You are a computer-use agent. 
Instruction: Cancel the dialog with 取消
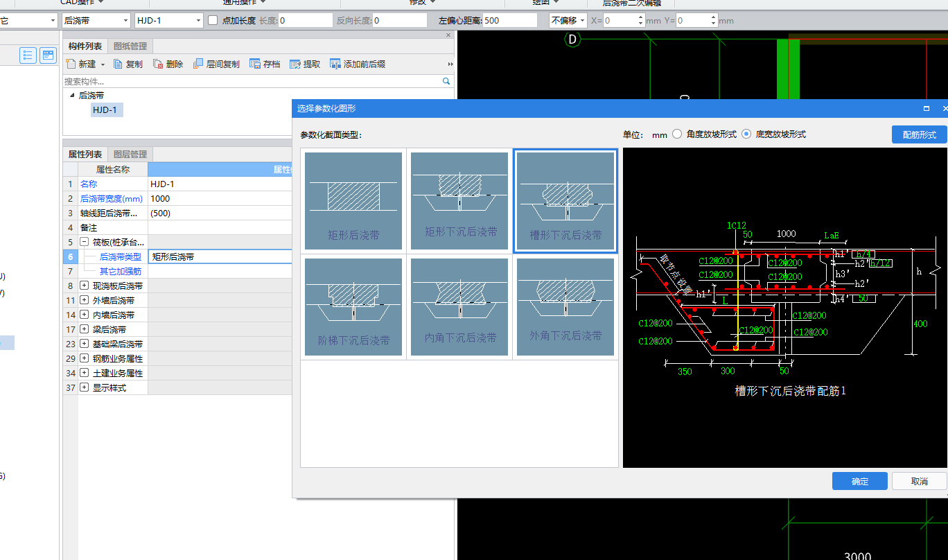point(919,481)
